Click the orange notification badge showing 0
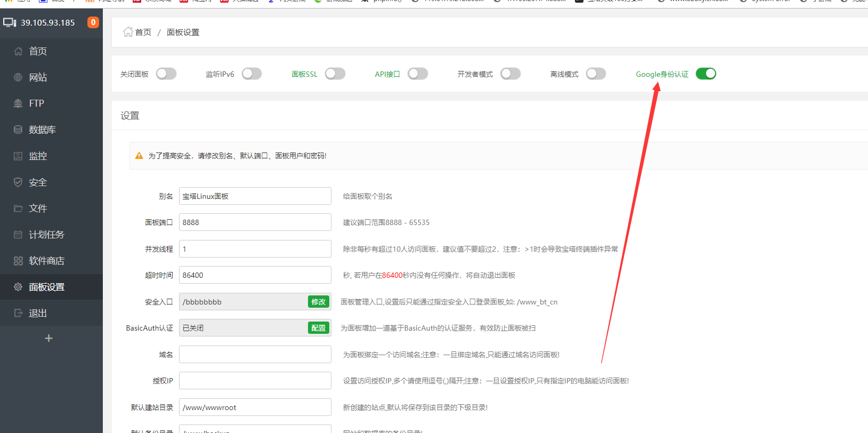Image resolution: width=868 pixels, height=433 pixels. pos(93,22)
